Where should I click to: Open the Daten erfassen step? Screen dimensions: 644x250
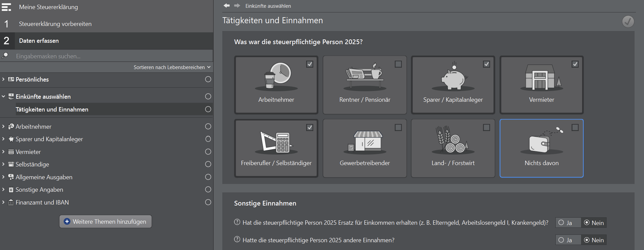click(x=39, y=41)
